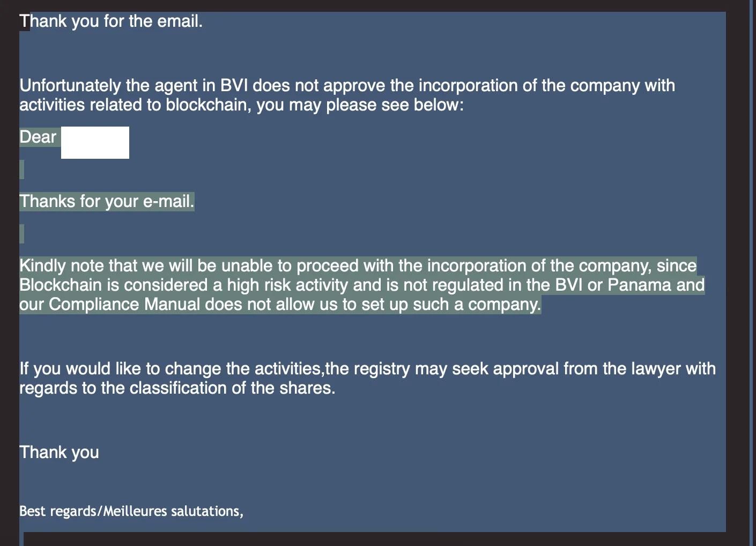
Task: Click the highlighted 'Thanks for your e-mail.' line
Action: [x=107, y=202]
